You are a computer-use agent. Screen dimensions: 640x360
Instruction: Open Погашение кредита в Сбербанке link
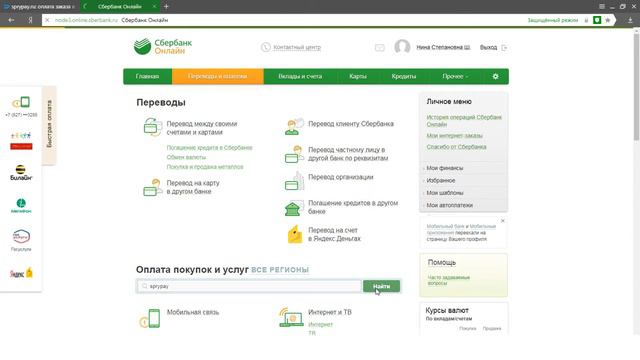(209, 148)
